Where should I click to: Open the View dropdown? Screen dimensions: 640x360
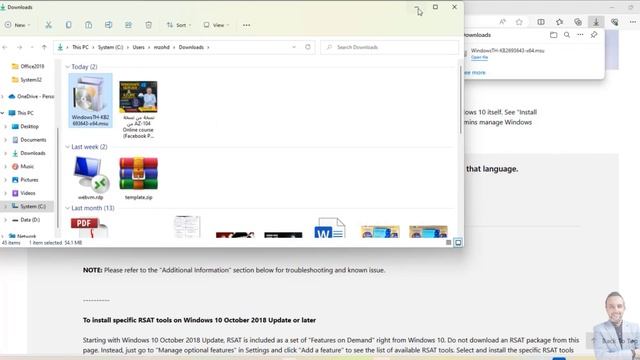point(216,25)
